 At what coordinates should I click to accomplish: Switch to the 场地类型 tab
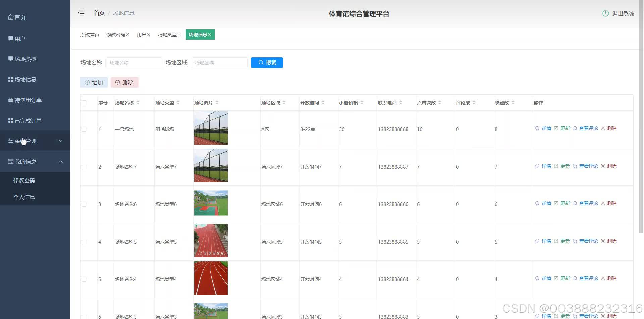167,35
